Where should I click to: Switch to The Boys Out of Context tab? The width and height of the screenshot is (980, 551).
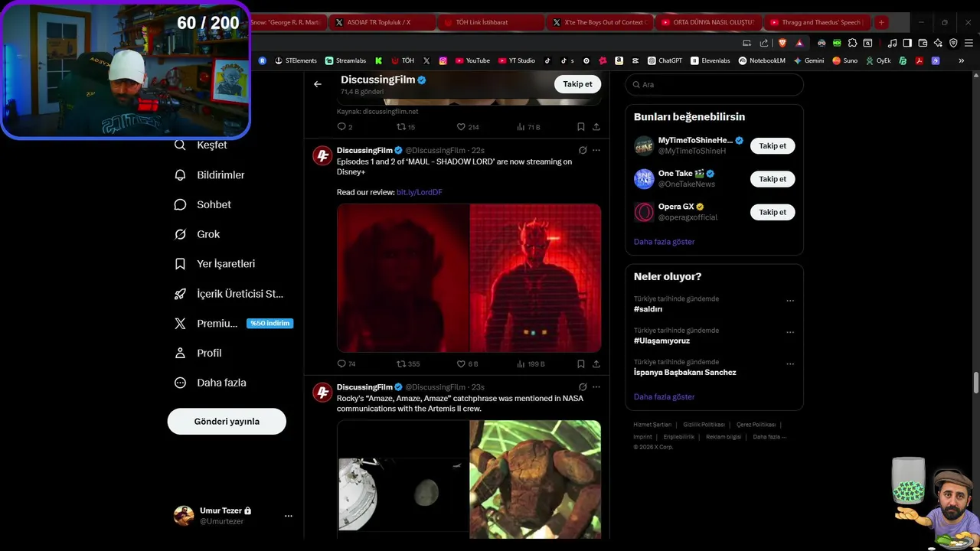tap(600, 22)
